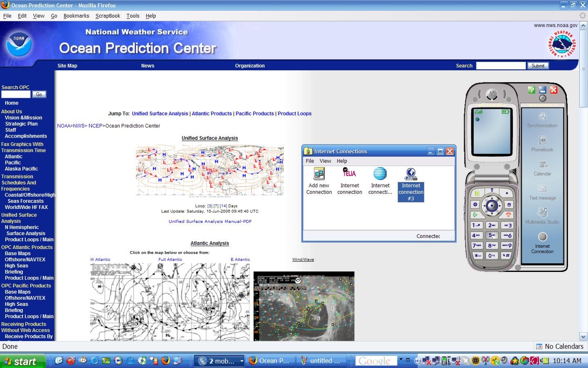The image size is (588, 368).
Task: Open Firefox from quick launch bar
Action: [165, 361]
